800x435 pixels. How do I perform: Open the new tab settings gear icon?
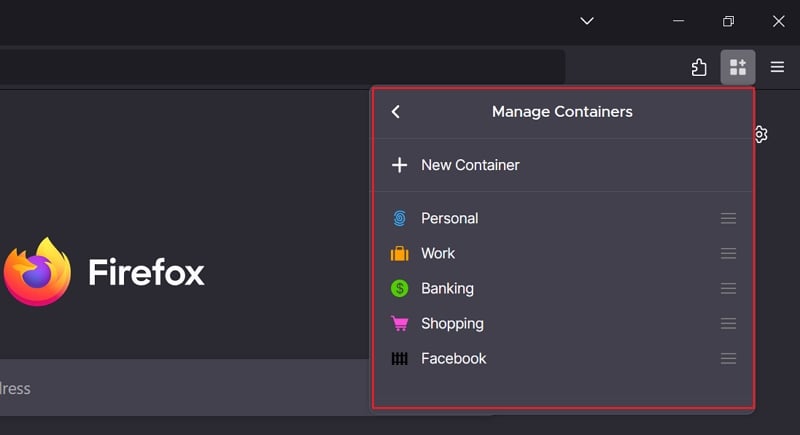pos(761,135)
